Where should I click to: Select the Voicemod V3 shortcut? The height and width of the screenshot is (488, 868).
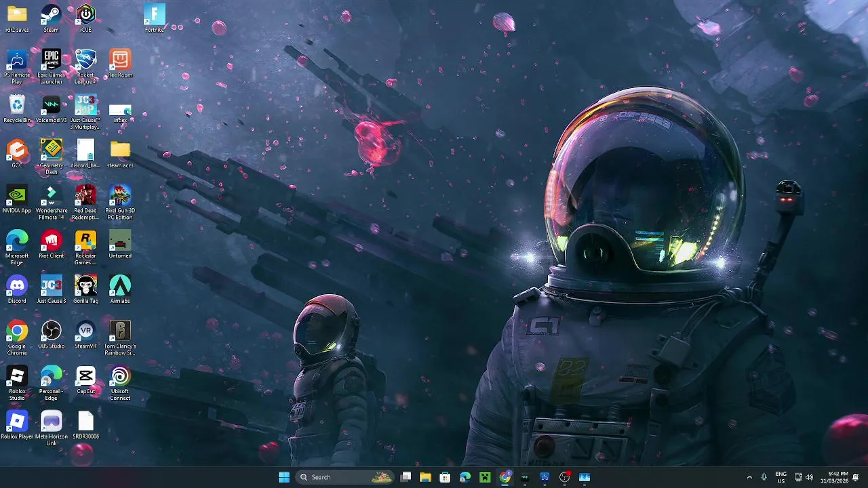(51, 108)
